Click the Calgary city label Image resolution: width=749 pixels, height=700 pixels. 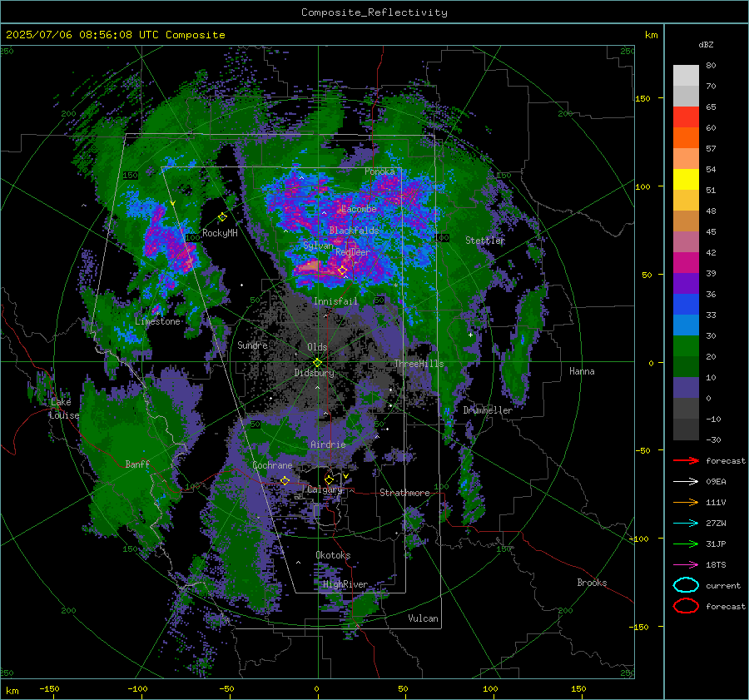point(325,489)
